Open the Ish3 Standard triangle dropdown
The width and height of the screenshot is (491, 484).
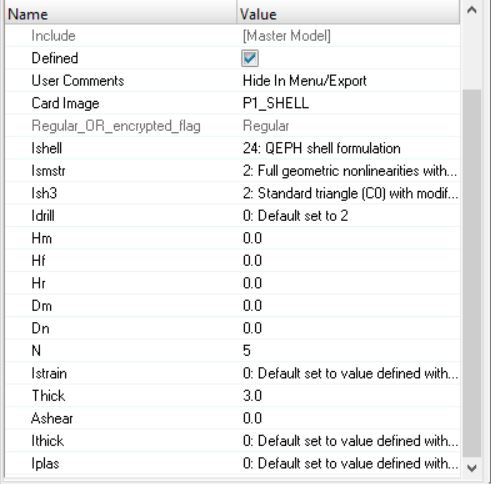click(349, 193)
